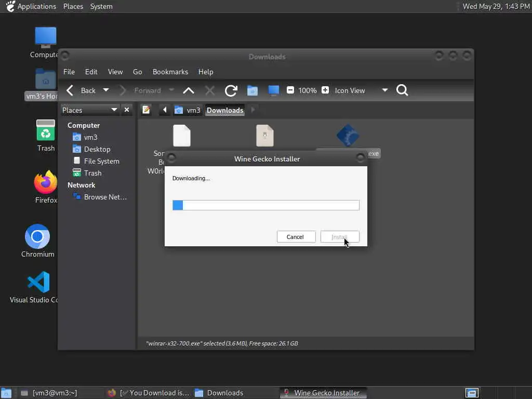Select the Trash desktop icon

click(46, 130)
